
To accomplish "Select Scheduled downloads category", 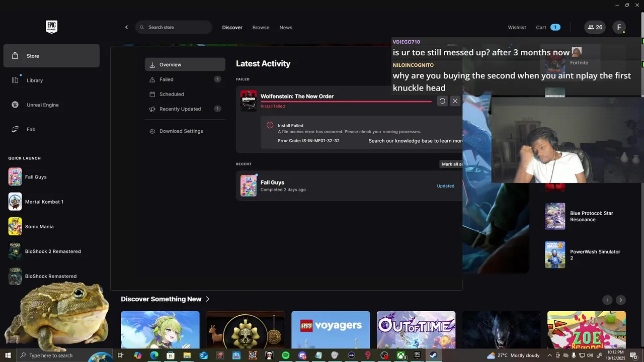I will [185, 94].
